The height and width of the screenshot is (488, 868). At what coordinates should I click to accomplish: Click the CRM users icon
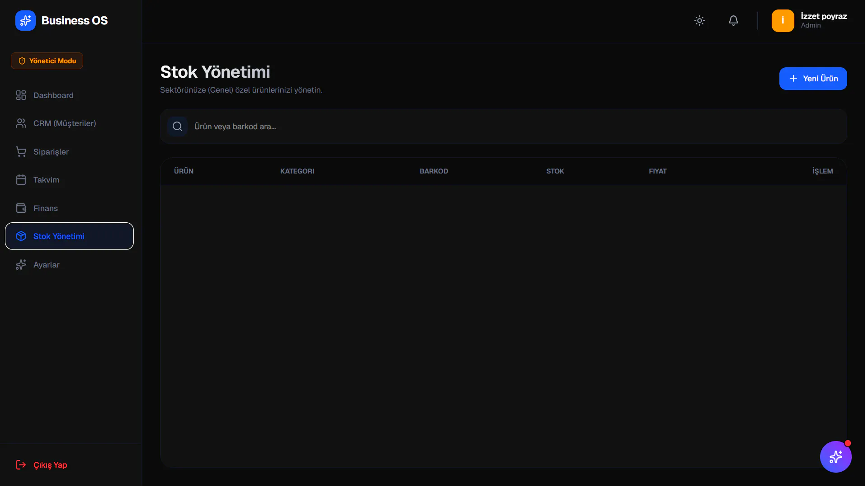coord(21,123)
